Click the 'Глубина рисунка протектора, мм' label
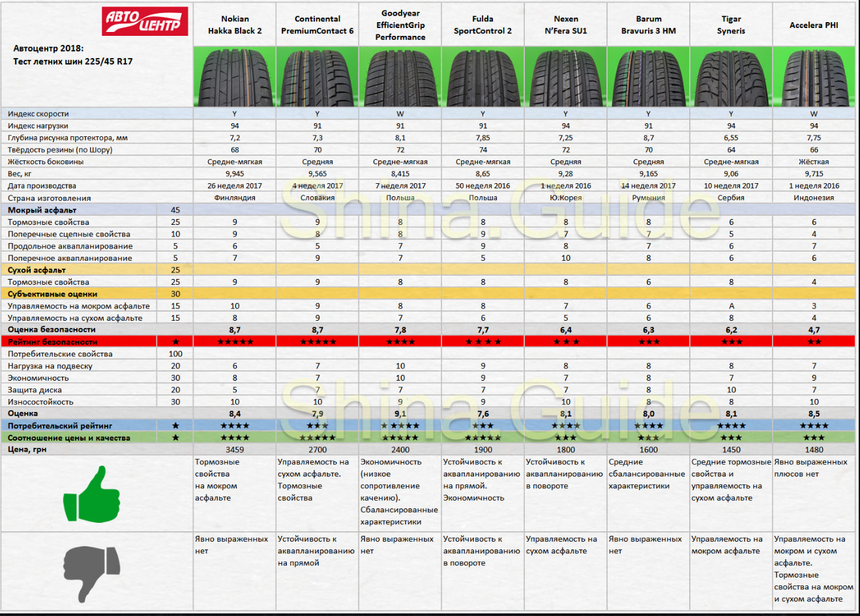This screenshot has height=616, width=860. (68, 138)
